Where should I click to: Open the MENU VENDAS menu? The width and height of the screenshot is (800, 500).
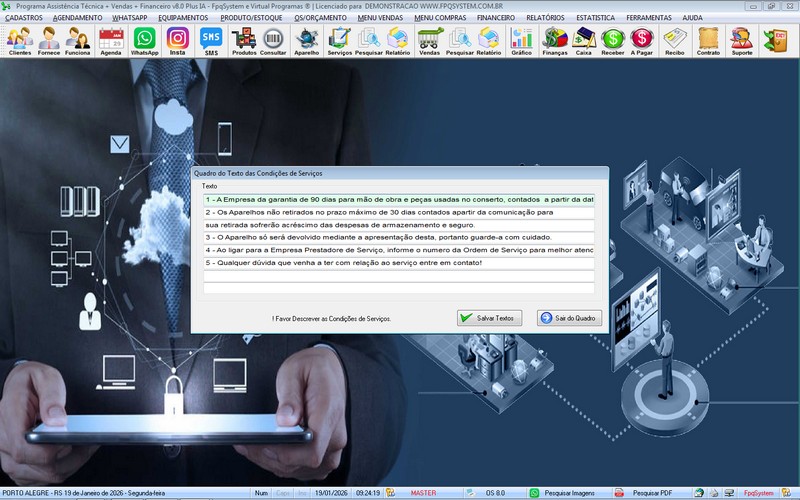pyautogui.click(x=380, y=18)
